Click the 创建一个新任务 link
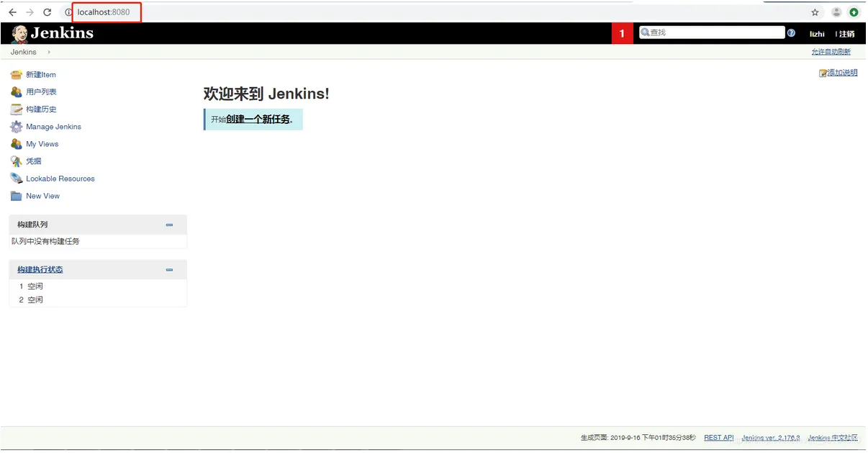Viewport: 868px width, 453px height. 258,120
